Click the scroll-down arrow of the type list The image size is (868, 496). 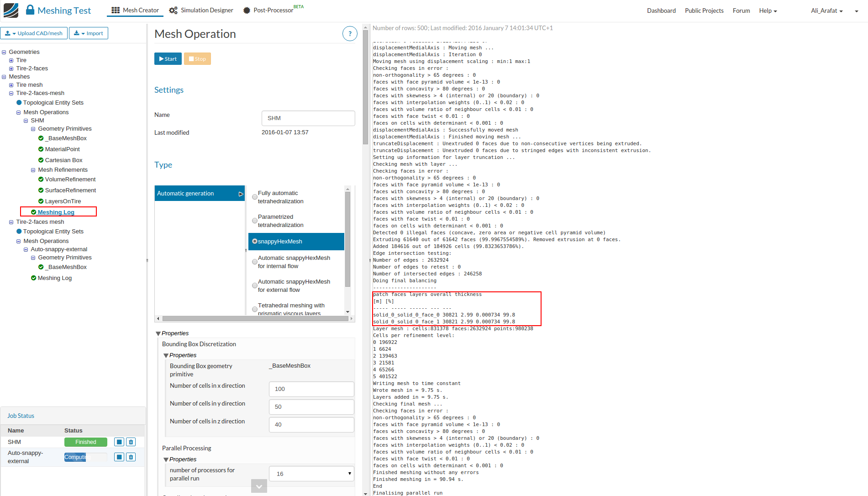[347, 312]
